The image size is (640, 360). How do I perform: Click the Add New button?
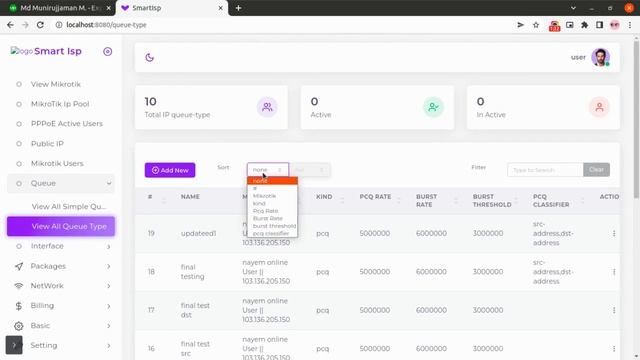tap(170, 170)
